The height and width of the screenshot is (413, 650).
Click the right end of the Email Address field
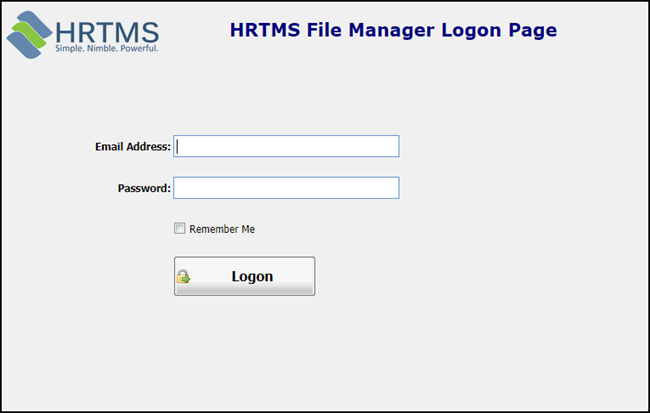pyautogui.click(x=392, y=146)
